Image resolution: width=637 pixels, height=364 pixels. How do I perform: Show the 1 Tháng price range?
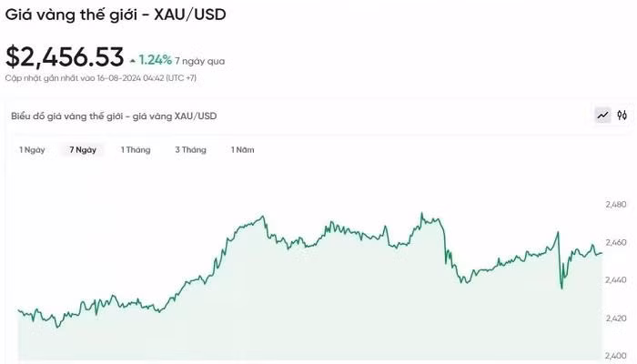click(x=136, y=149)
